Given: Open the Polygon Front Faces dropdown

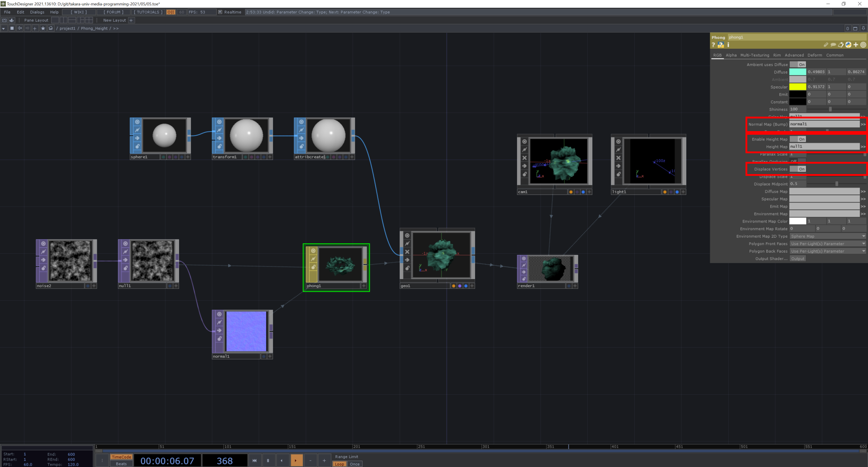Looking at the screenshot, I should click(x=827, y=243).
